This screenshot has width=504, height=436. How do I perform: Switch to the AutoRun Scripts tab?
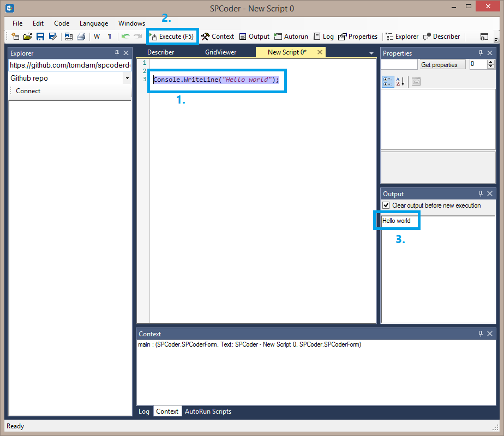coord(208,411)
